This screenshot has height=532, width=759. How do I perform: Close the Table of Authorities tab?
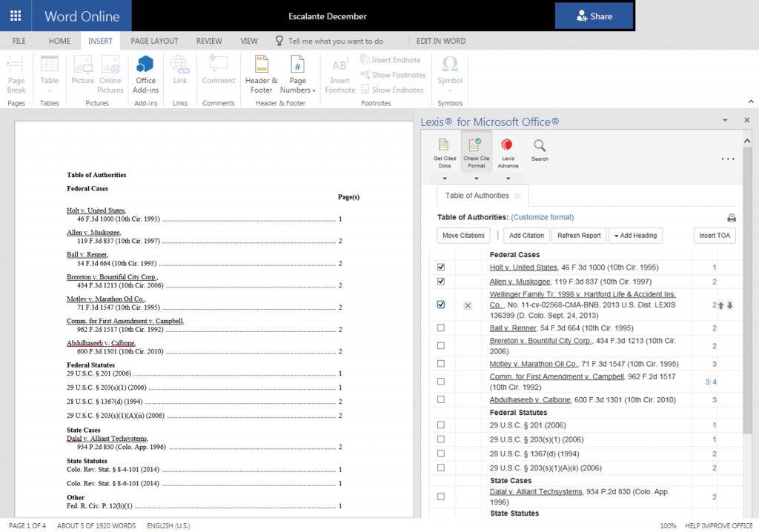[517, 196]
